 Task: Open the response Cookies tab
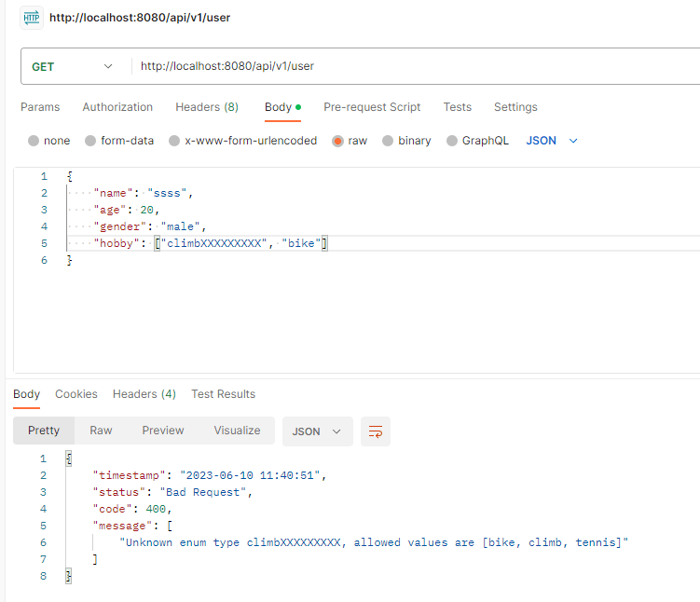[75, 394]
